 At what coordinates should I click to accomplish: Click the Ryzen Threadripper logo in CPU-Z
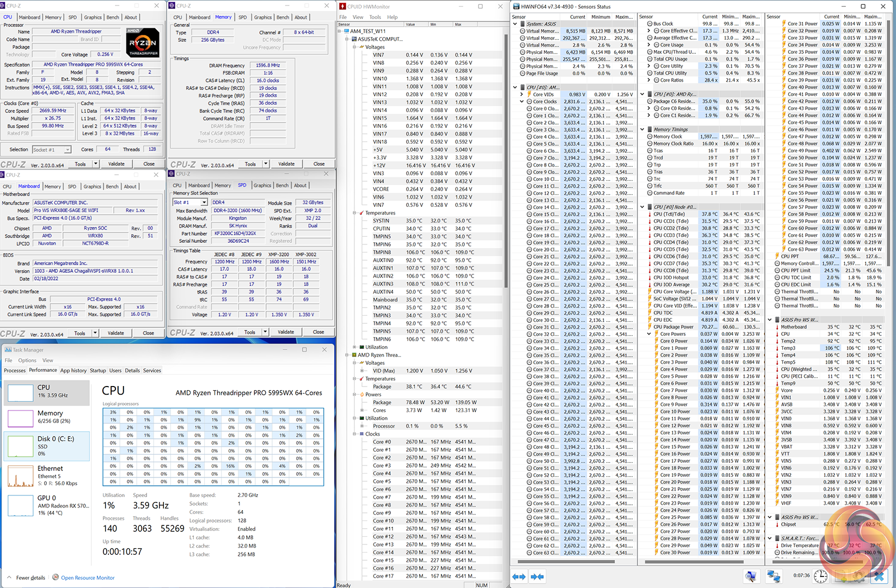[x=143, y=42]
